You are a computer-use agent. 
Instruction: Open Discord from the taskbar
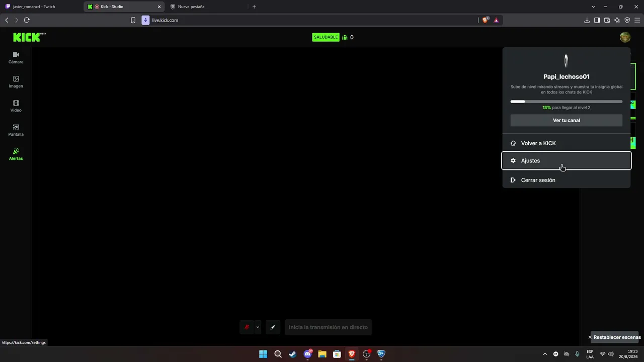307,354
